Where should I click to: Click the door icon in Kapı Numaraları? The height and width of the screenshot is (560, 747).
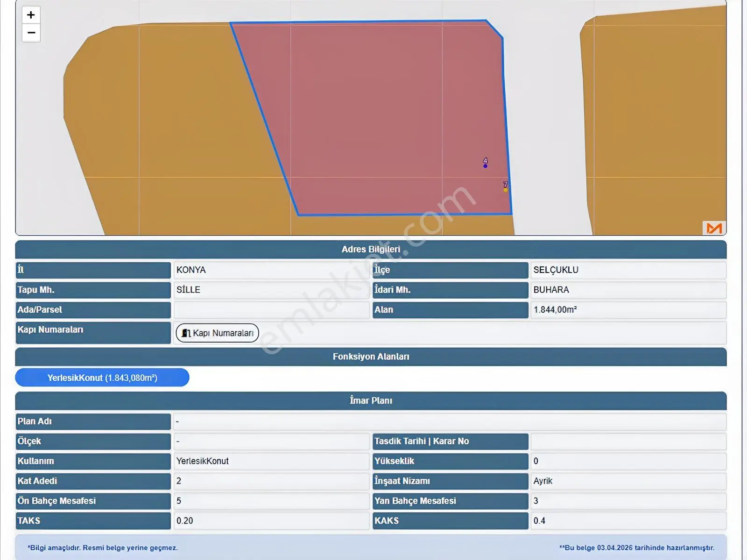click(x=186, y=333)
